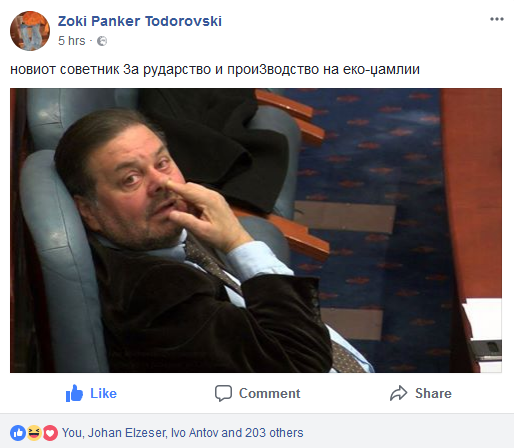The width and height of the screenshot is (514, 448).
Task: Click the thumbs-up Like icon
Action: pyautogui.click(x=74, y=393)
